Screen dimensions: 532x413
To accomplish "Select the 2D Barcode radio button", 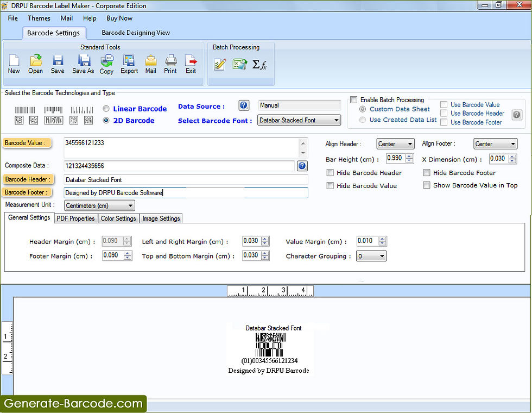I will [x=106, y=120].
